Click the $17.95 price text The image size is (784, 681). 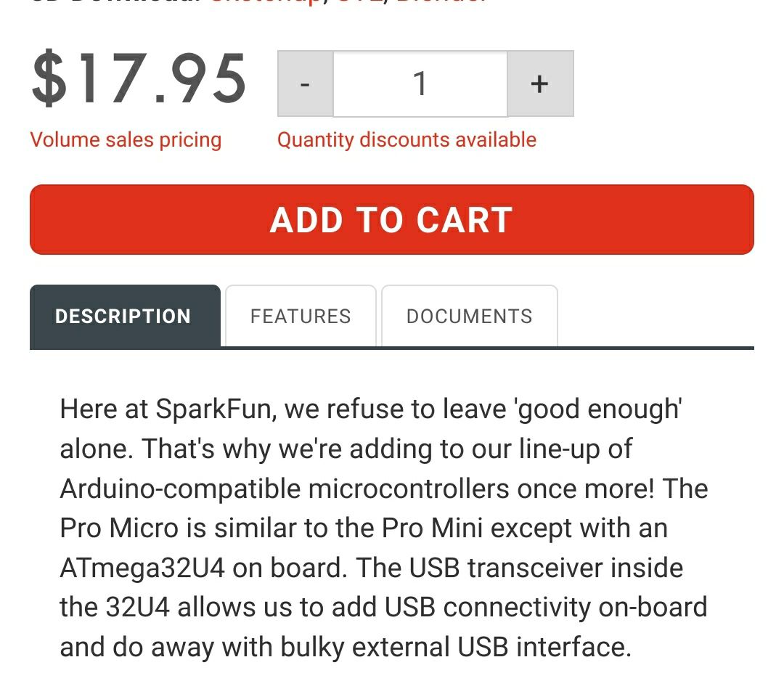(139, 80)
